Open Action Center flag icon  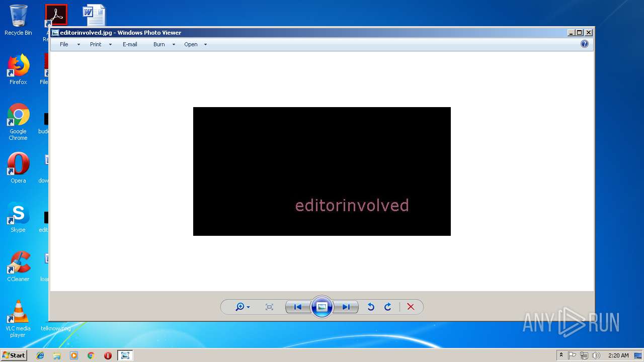[x=572, y=355]
